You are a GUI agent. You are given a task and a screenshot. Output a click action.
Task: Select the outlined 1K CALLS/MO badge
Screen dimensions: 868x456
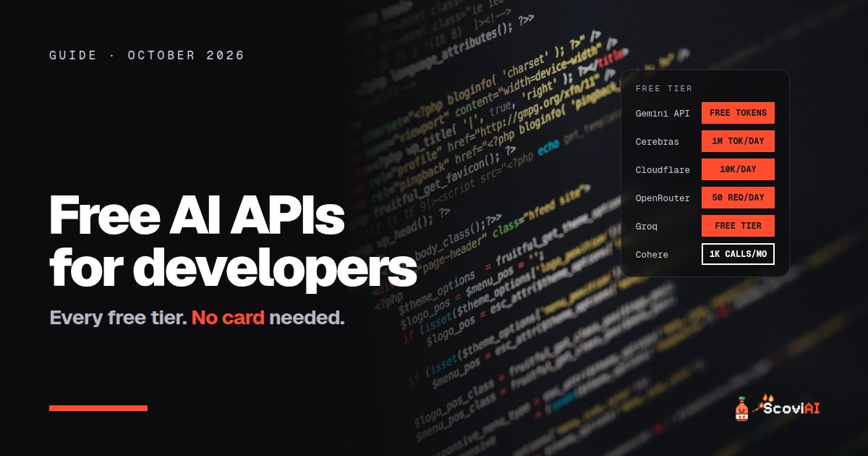click(738, 254)
